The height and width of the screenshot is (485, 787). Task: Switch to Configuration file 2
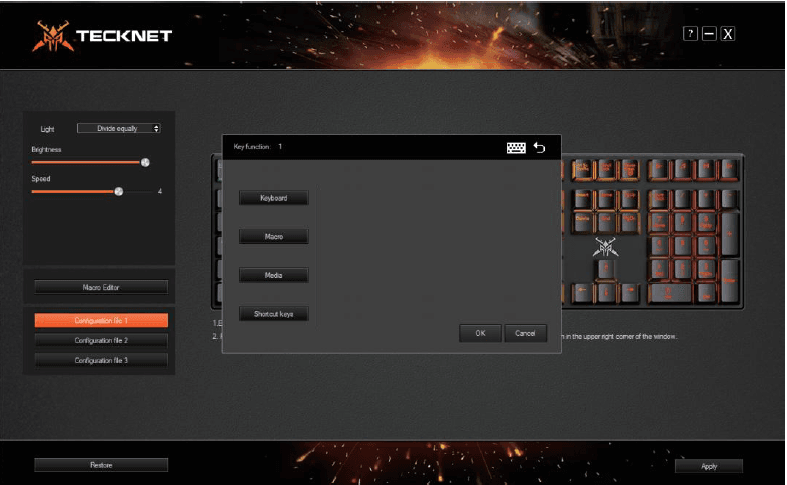[x=101, y=340]
